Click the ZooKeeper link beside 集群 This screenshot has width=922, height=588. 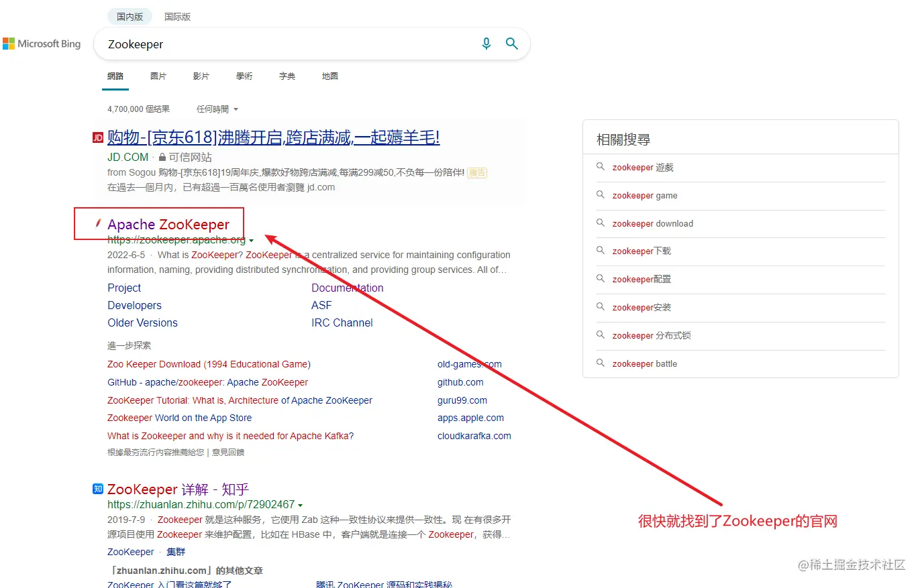point(131,552)
